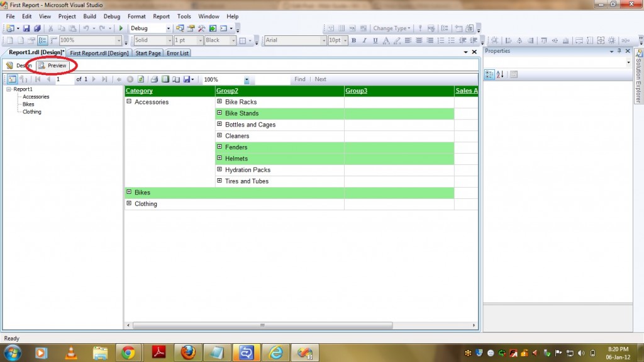The width and height of the screenshot is (644, 362).
Task: Sort properties alphabetically
Action: (x=500, y=74)
